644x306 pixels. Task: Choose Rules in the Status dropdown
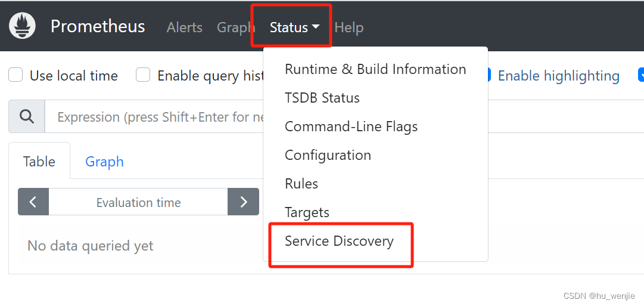click(375, 184)
